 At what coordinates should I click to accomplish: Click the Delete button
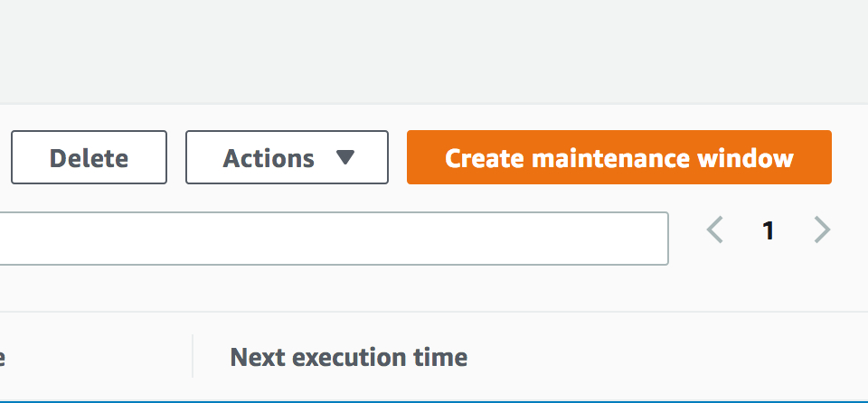(90, 157)
